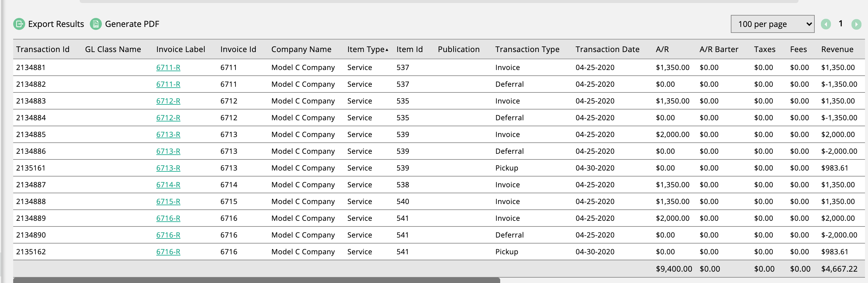Open invoice 6712-R for transaction 2134883
868x283 pixels.
[x=168, y=101]
